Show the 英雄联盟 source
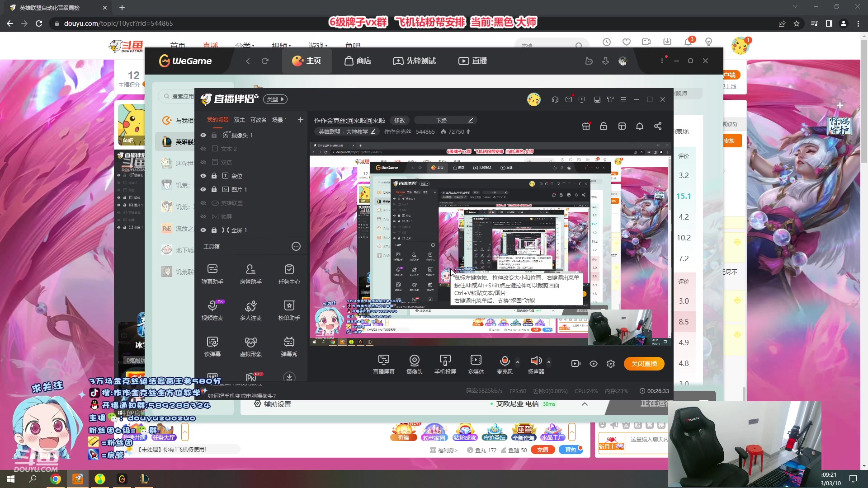This screenshot has height=488, width=868. [203, 203]
